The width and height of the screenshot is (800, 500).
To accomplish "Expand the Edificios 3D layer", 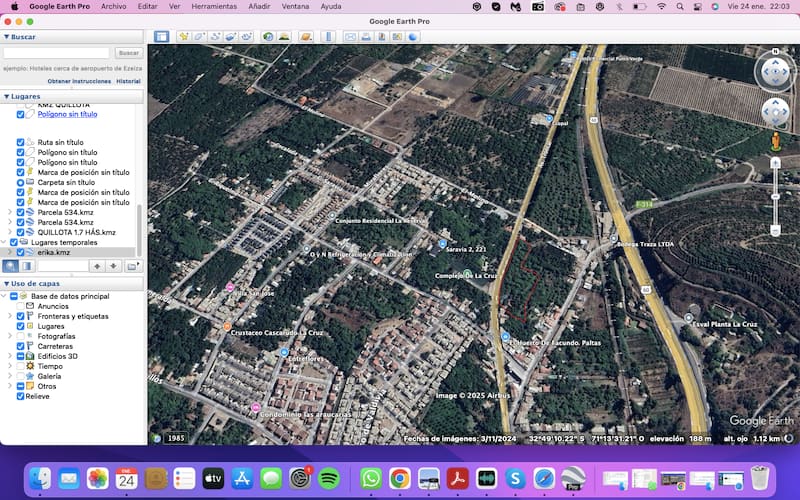I will click(10, 356).
